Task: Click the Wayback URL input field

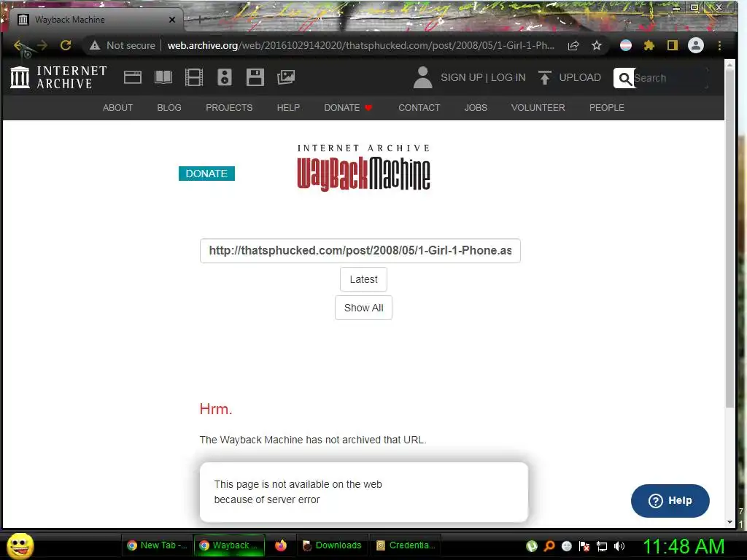Action: click(x=360, y=251)
